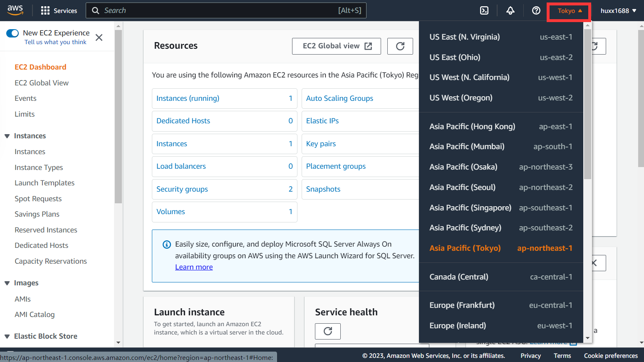Open EC2 Global view button
The image size is (644, 362).
pos(337,46)
